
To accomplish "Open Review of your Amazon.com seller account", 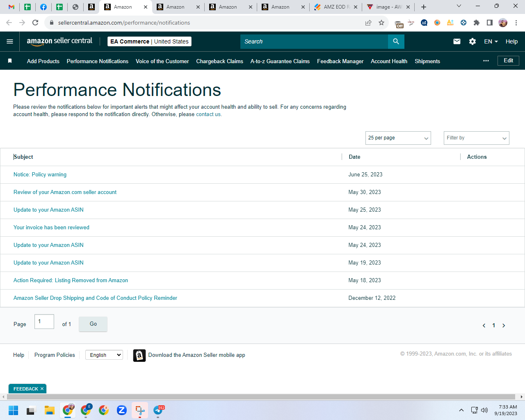I will (x=65, y=192).
